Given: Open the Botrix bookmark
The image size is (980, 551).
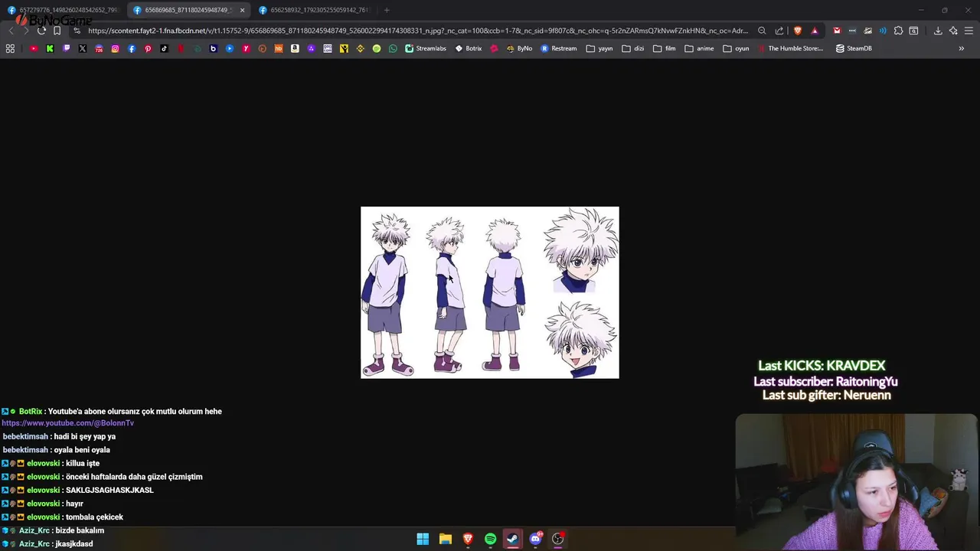Looking at the screenshot, I should (468, 48).
